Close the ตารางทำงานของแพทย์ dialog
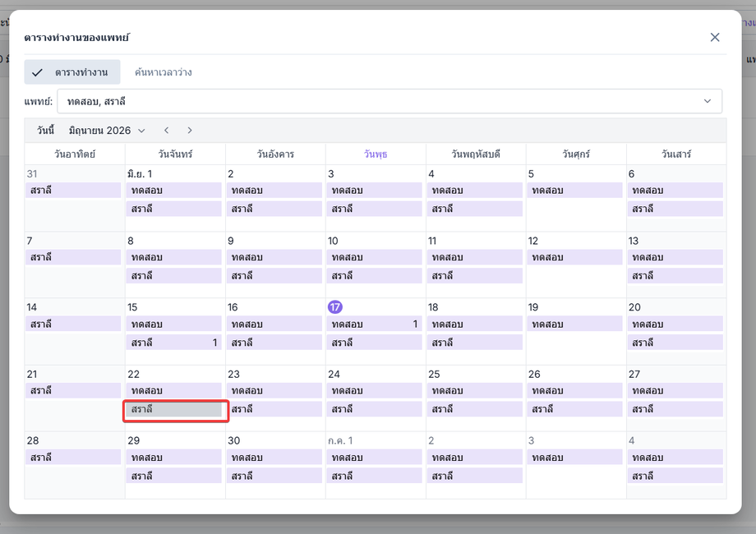Viewport: 756px width, 534px height. pos(715,37)
